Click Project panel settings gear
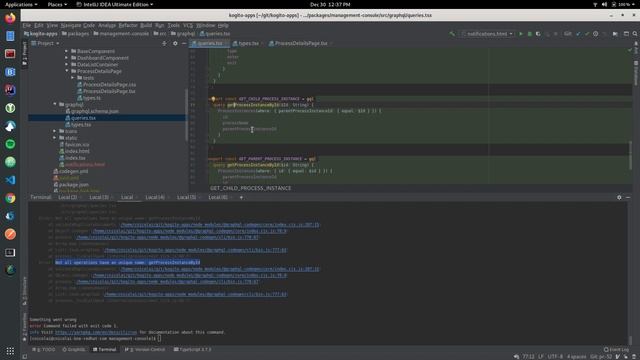Viewport: 640px width, 360px height. (175, 43)
